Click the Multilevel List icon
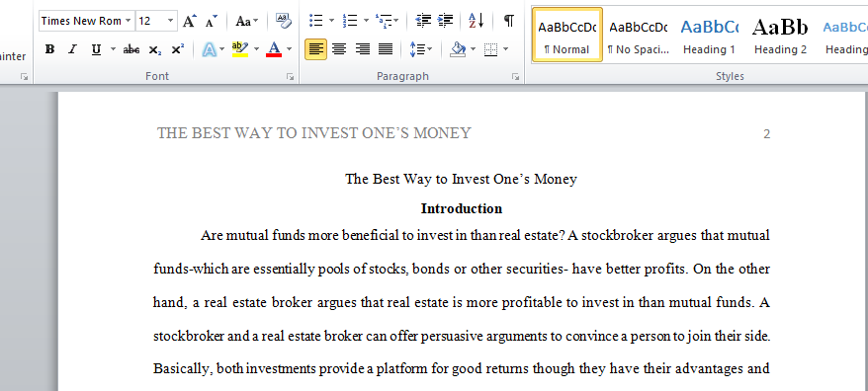The image size is (868, 391). pos(383,21)
